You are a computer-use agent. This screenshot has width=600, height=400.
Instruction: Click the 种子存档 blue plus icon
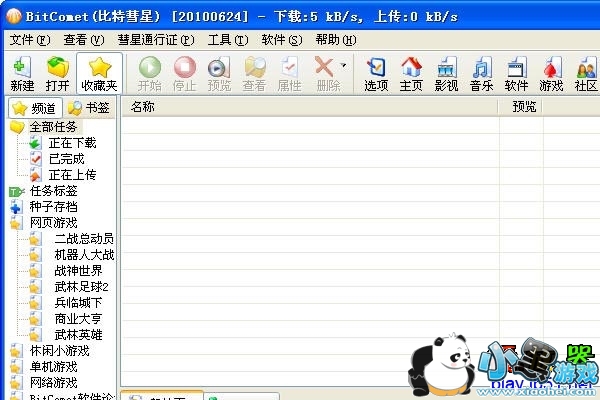click(16, 207)
